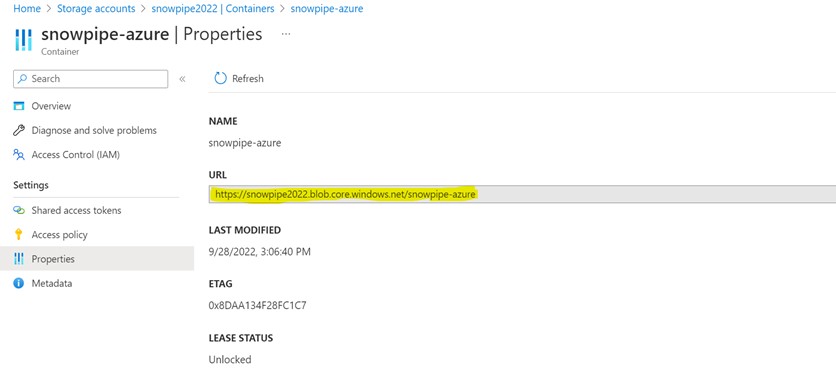
Task: Click the blue info Metadata icon
Action: pos(19,283)
